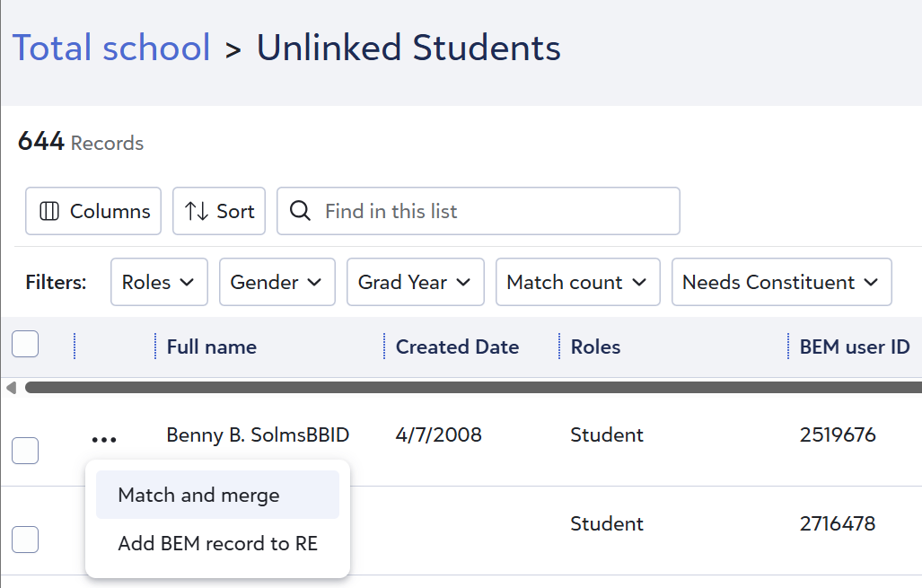This screenshot has width=922, height=588.
Task: Expand the Match count filter dropdown
Action: click(x=577, y=282)
